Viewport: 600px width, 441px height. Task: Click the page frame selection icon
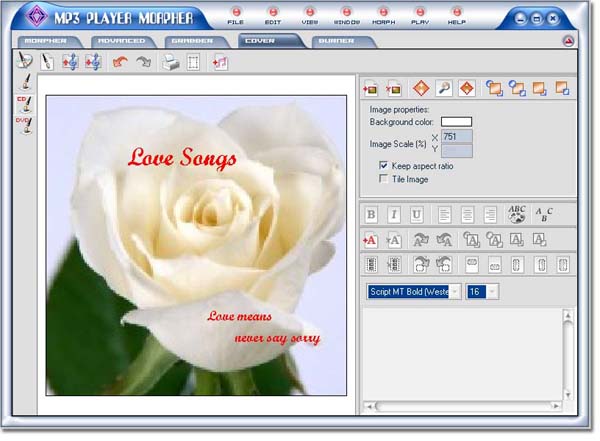193,62
